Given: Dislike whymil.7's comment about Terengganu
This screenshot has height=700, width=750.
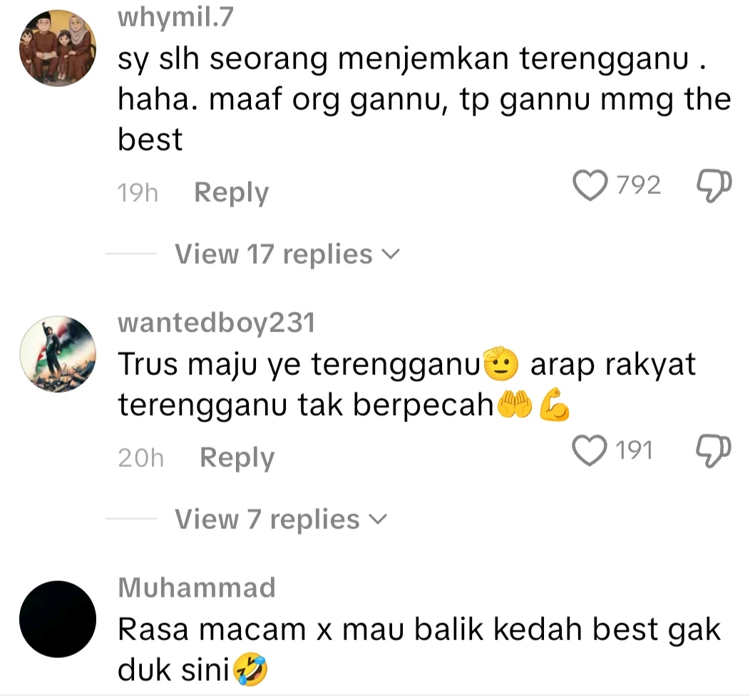Looking at the screenshot, I should (714, 185).
